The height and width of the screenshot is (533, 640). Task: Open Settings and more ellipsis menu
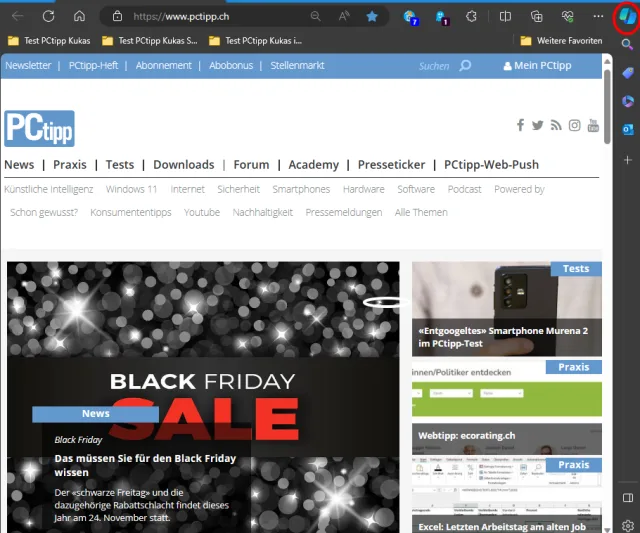tap(598, 16)
